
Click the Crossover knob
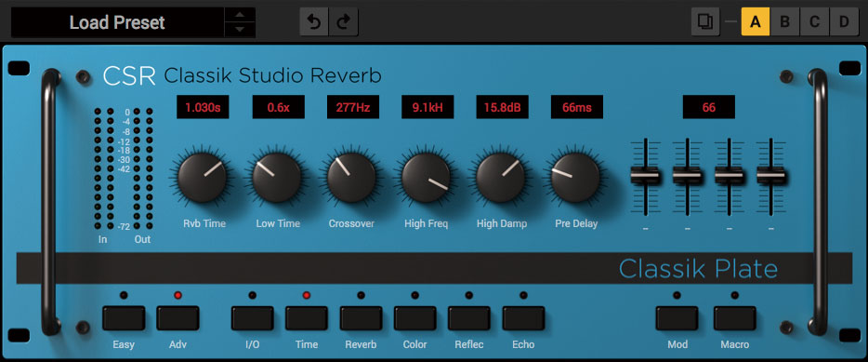(x=351, y=178)
